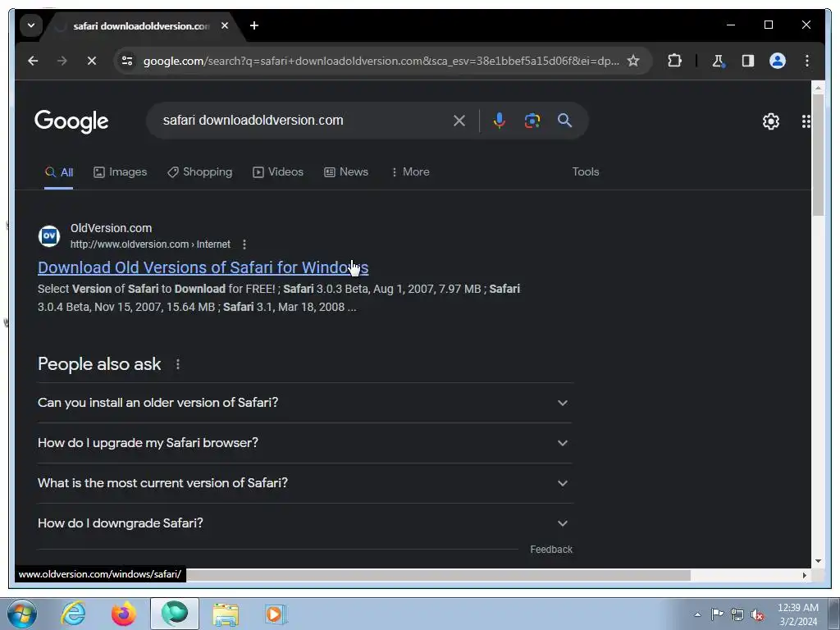The width and height of the screenshot is (840, 630).
Task: Open the More search filters menu
Action: coord(410,172)
